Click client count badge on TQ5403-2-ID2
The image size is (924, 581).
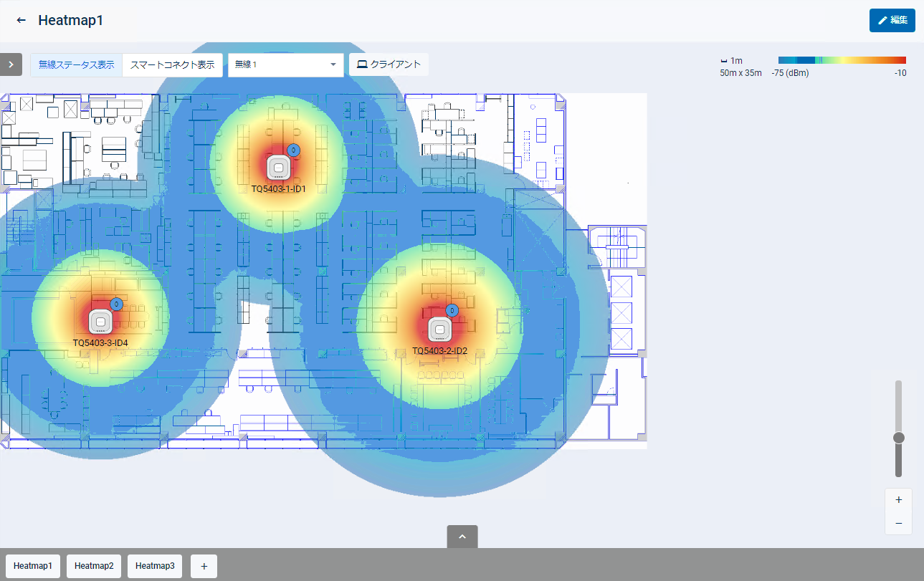[x=452, y=310]
